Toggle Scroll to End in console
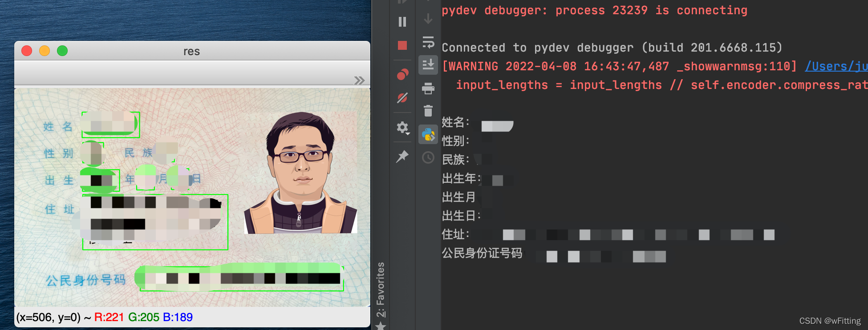The image size is (868, 330). tap(428, 65)
